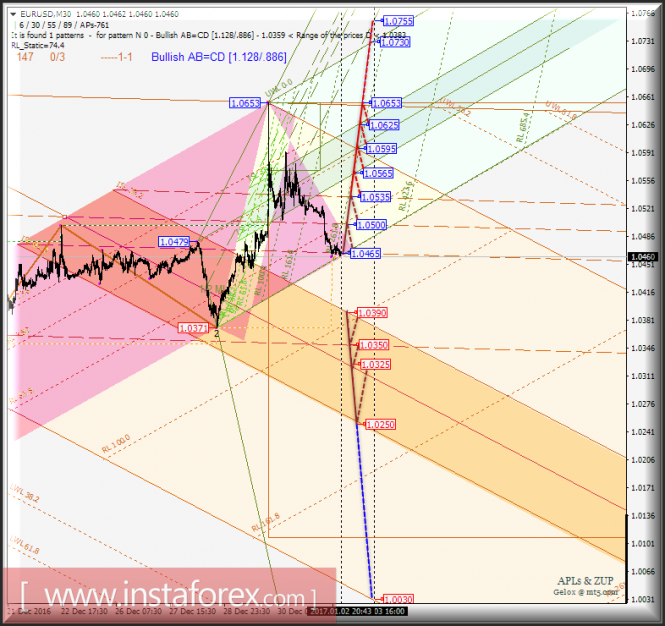Open the www.instaforex.com watermark link
665x626 pixels.
coord(168,595)
